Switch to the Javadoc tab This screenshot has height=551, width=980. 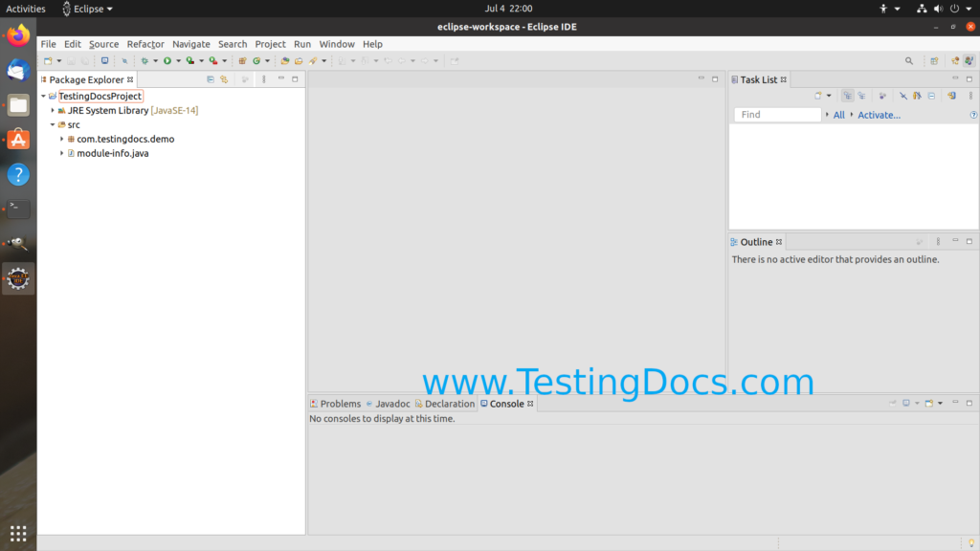click(x=388, y=404)
